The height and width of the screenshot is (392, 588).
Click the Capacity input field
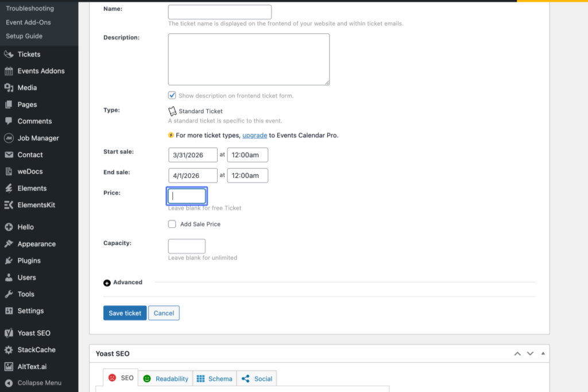(187, 246)
